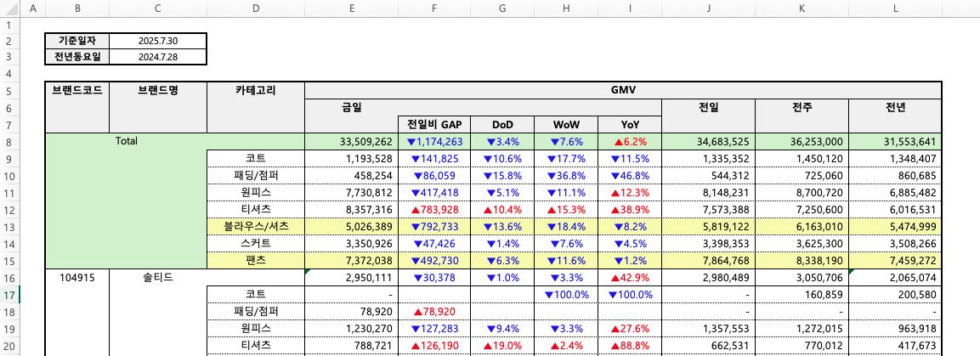Select column E header
The image size is (980, 356).
click(352, 8)
